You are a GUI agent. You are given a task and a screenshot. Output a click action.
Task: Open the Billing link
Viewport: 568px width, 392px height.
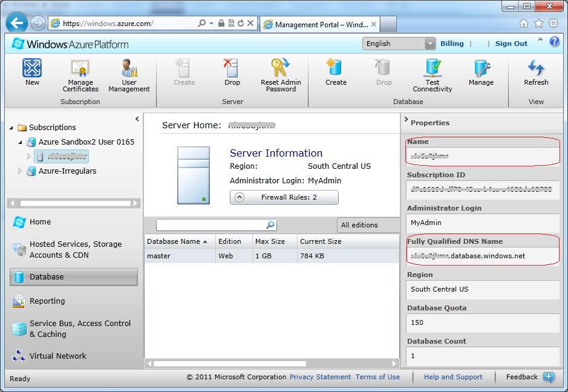[x=452, y=44]
